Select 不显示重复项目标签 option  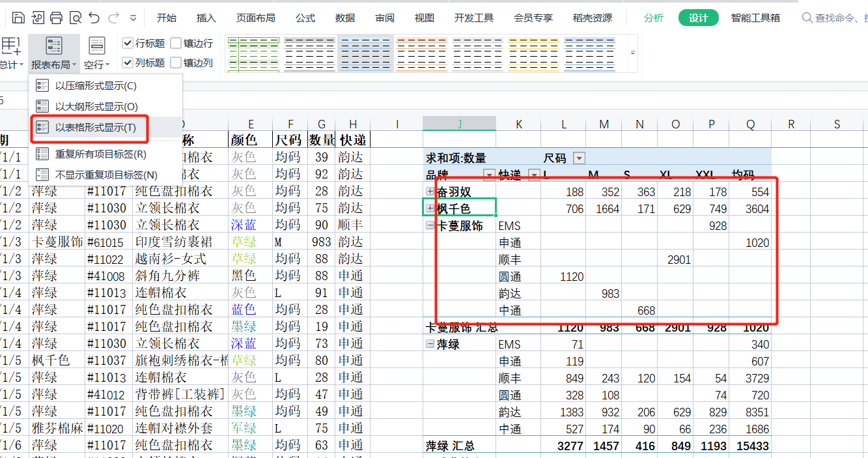click(x=105, y=175)
